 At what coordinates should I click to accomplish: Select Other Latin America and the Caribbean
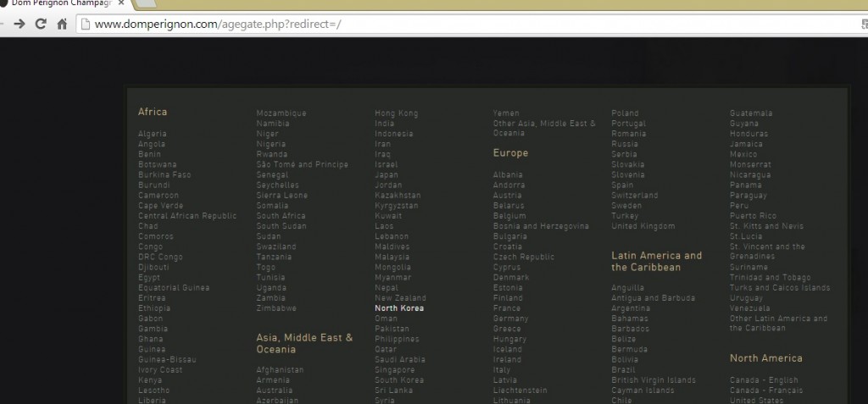(x=779, y=324)
